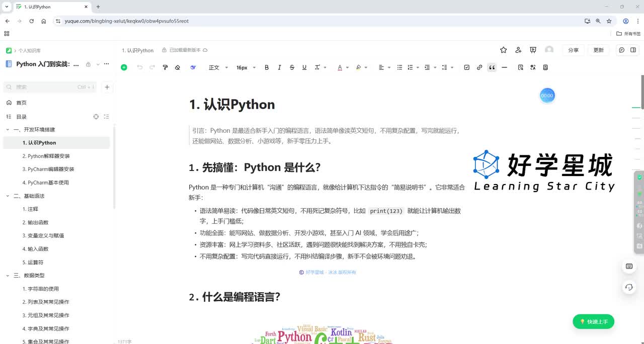Image resolution: width=644 pixels, height=344 pixels.
Task: Click the bulleted list icon
Action: 400,67
